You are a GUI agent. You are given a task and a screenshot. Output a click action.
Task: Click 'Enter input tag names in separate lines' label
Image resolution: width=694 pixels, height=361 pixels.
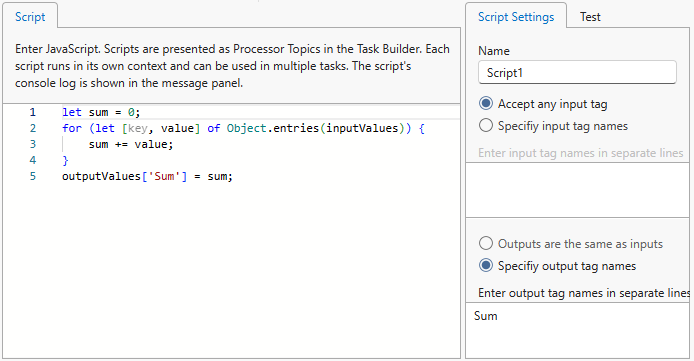coord(580,153)
